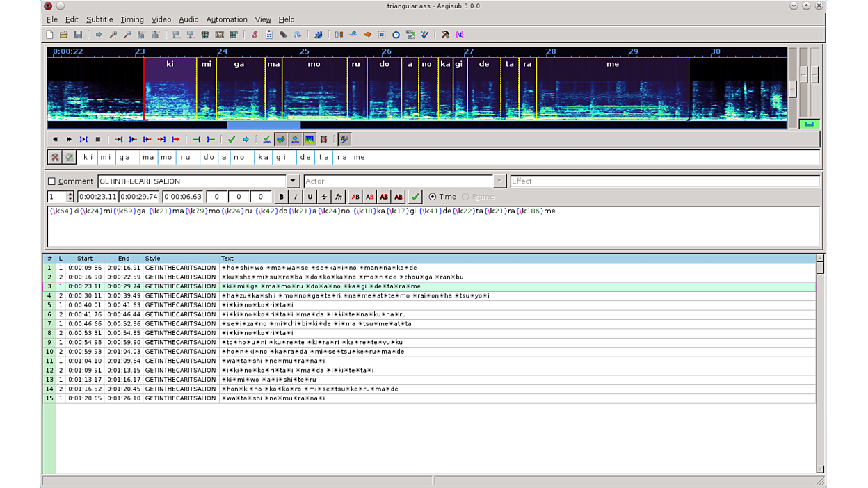This screenshot has height=488, width=868.
Task: Open the Timing menu
Action: [x=131, y=19]
